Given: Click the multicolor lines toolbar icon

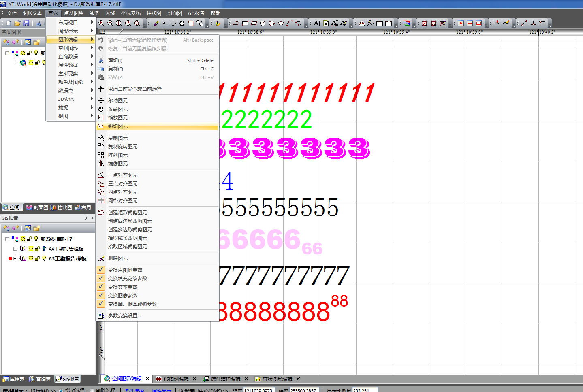Looking at the screenshot, I should [x=407, y=23].
